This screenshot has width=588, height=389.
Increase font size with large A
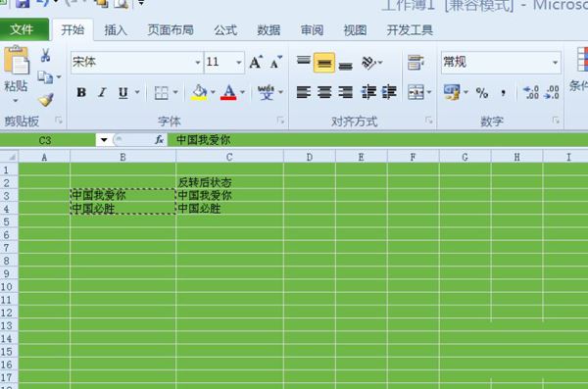tap(256, 63)
